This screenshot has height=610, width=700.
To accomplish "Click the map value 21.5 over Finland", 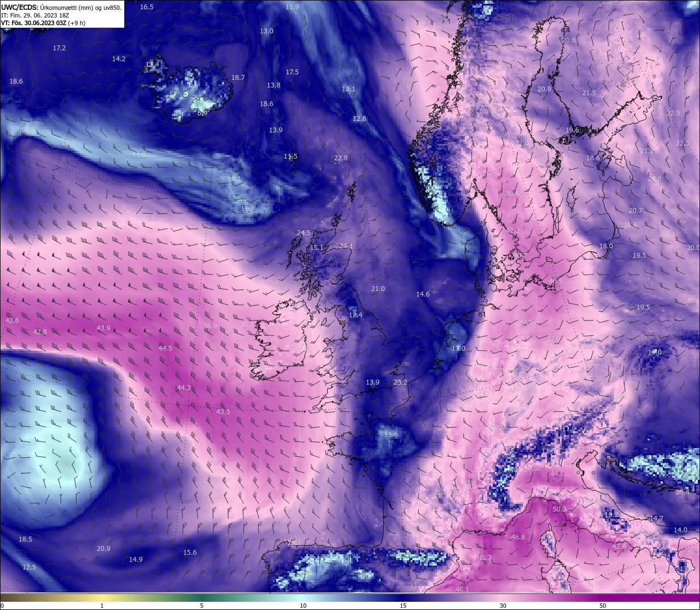I will pos(589,93).
